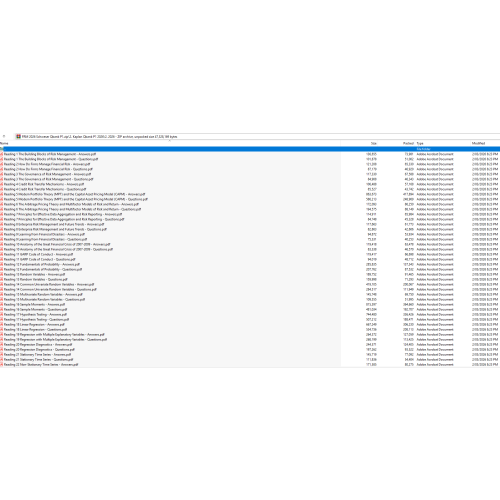Select Reading 18 Linear Regression Questions.pdf name
Image resolution: width=500 pixels, height=500 pixels.
(35, 329)
